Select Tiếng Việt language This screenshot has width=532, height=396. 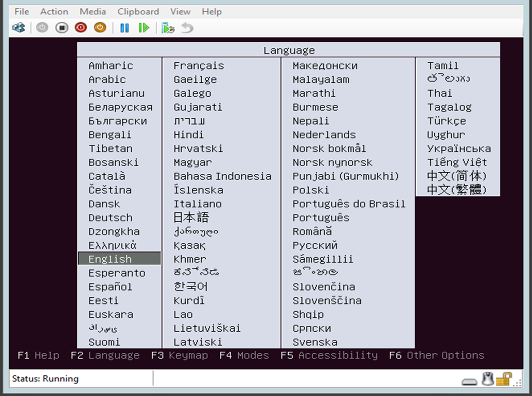coord(457,163)
